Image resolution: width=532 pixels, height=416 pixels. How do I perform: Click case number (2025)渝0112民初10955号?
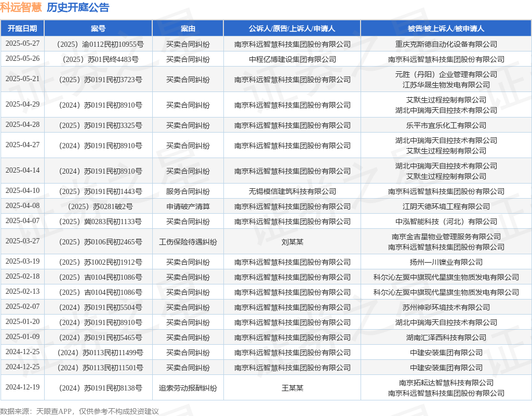point(98,44)
